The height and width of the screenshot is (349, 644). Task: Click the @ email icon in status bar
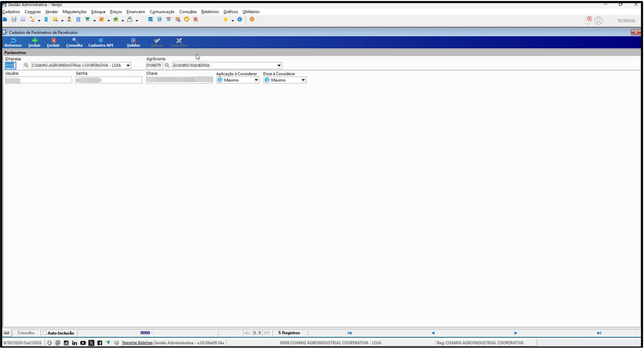tap(58, 343)
